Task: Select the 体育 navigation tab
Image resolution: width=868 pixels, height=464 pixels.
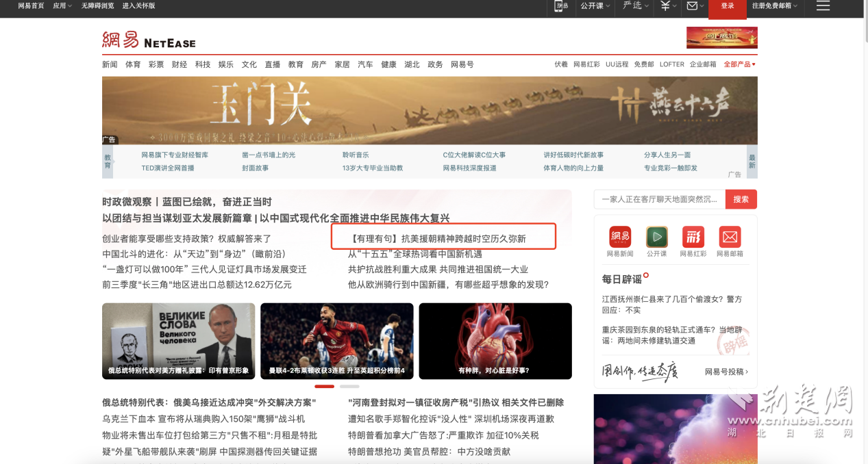Action: [x=133, y=64]
